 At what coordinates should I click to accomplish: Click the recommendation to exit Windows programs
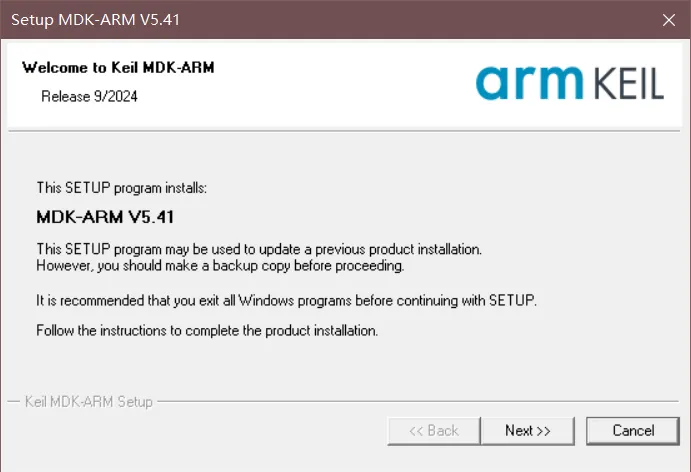[286, 300]
